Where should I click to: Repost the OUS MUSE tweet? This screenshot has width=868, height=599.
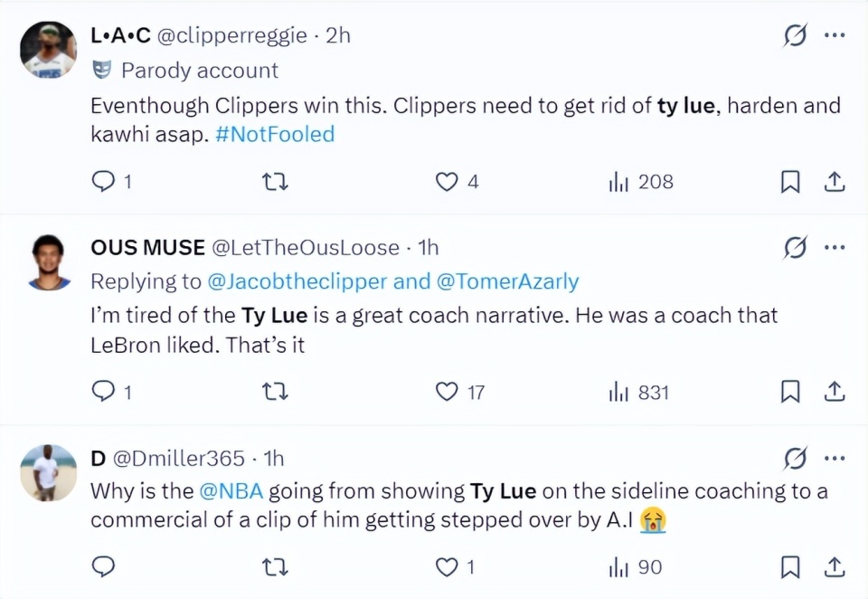(275, 392)
